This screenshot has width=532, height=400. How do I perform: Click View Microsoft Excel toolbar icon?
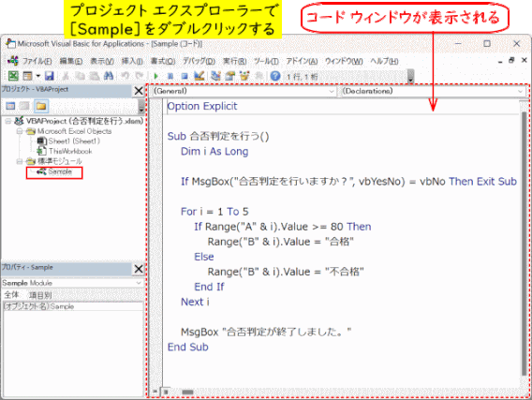coord(13,76)
